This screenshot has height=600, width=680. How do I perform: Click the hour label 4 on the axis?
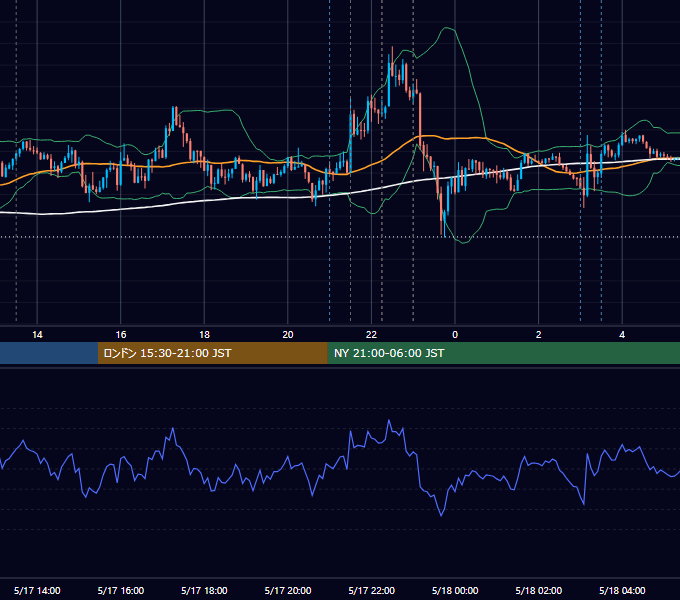coord(622,335)
